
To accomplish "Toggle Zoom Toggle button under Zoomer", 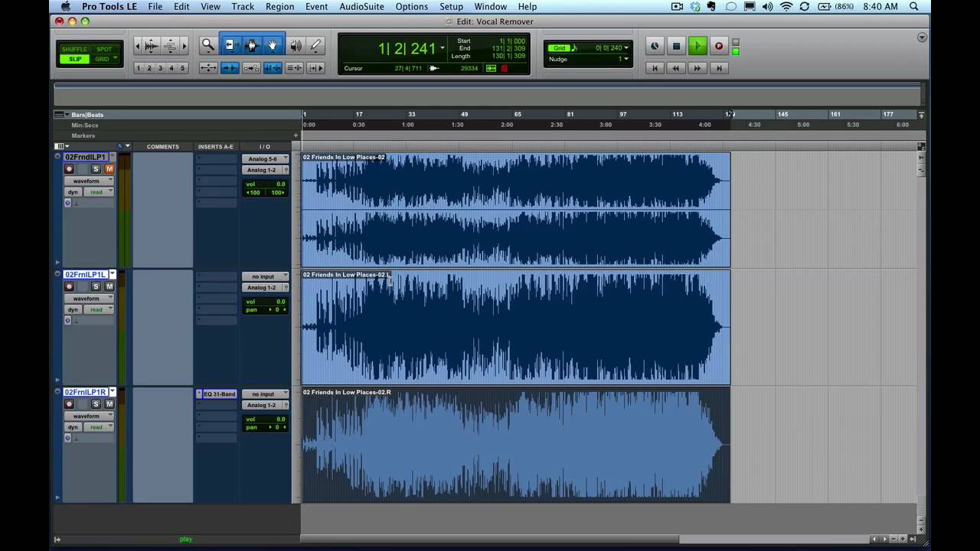I will pos(207,68).
